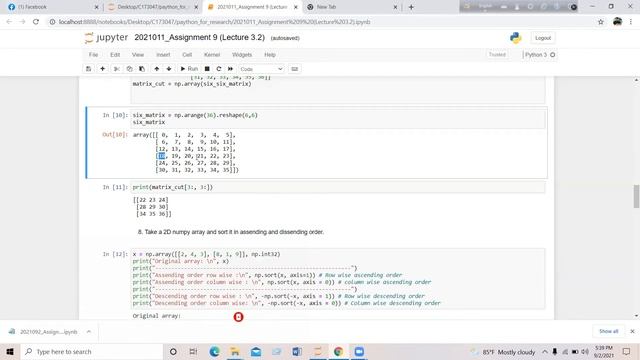Image resolution: width=640 pixels, height=360 pixels.
Task: Open the Widgets menu
Action: 242,55
